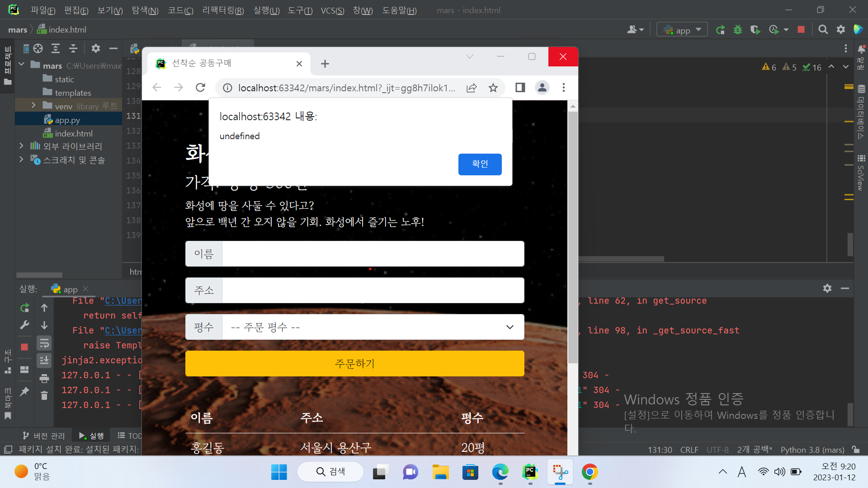Click 확인 in the alert dialog
This screenshot has width=868, height=488.
click(480, 164)
